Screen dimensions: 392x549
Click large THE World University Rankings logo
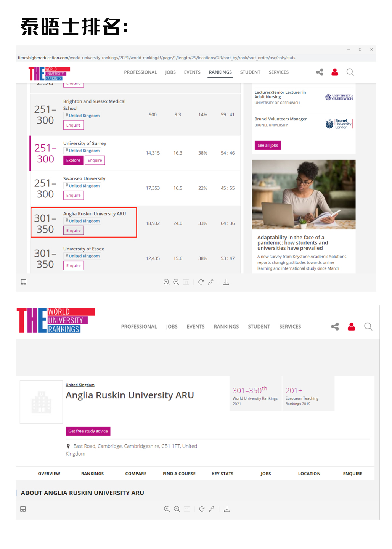pyautogui.click(x=56, y=320)
